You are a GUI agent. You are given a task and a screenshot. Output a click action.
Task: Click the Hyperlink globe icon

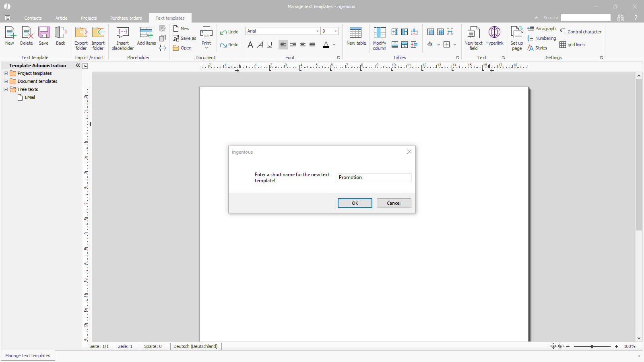(x=494, y=33)
